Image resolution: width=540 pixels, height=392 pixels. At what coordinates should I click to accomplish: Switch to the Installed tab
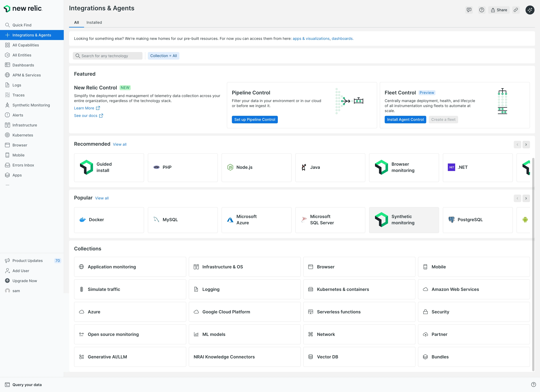tap(94, 22)
